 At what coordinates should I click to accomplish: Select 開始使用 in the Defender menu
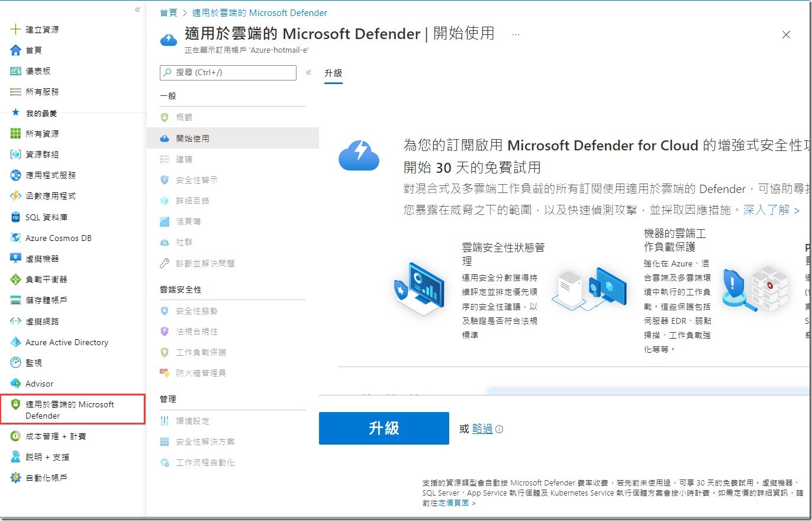coord(233,139)
